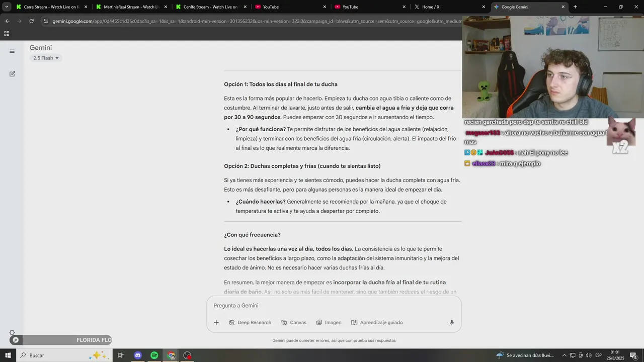Open Windows notification center icon
Screen dimensions: 644x362
pyautogui.click(x=633, y=355)
